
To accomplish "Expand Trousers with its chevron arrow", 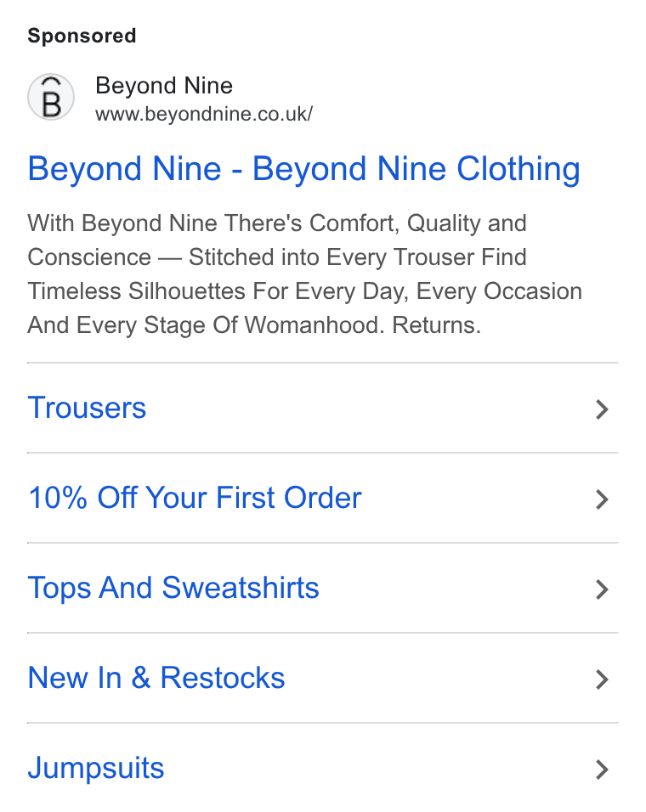I will tap(602, 409).
